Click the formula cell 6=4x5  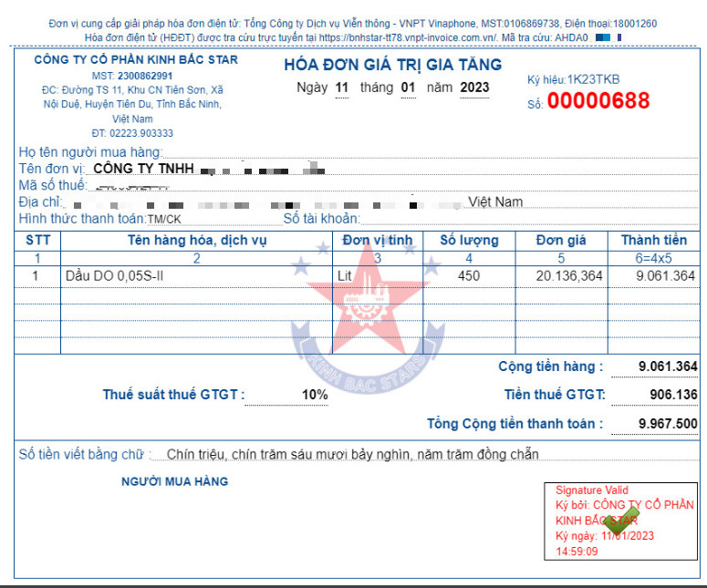click(654, 258)
